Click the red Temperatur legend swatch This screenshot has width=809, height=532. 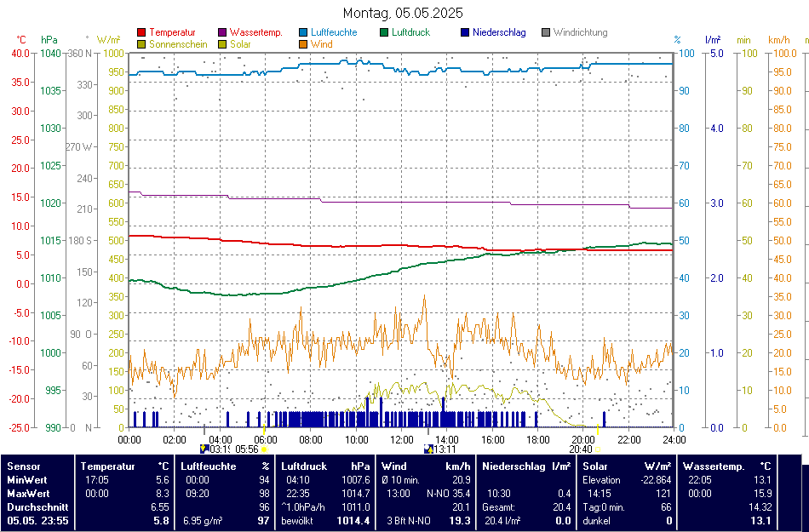point(141,32)
